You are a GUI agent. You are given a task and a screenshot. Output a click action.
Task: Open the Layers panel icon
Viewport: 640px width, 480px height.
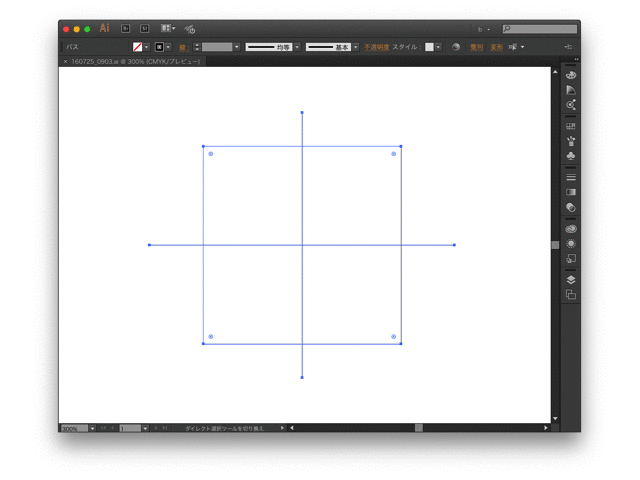[x=571, y=280]
